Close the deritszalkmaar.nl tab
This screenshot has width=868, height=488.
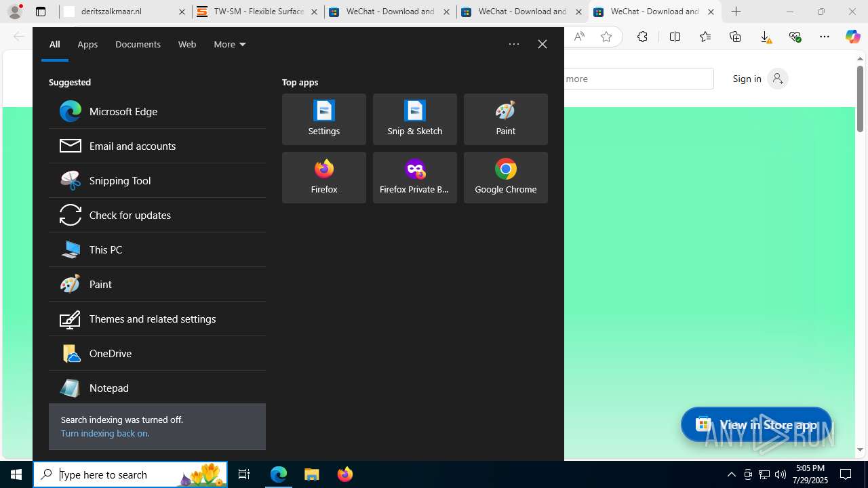coord(182,12)
